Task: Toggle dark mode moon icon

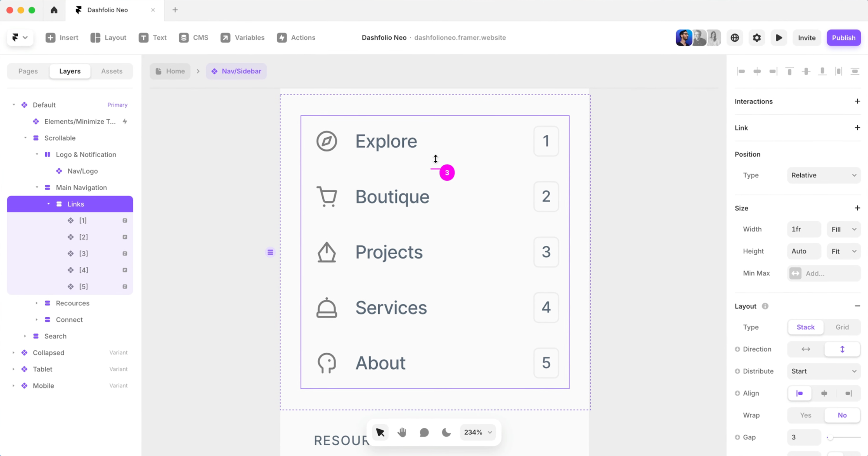Action: (446, 432)
